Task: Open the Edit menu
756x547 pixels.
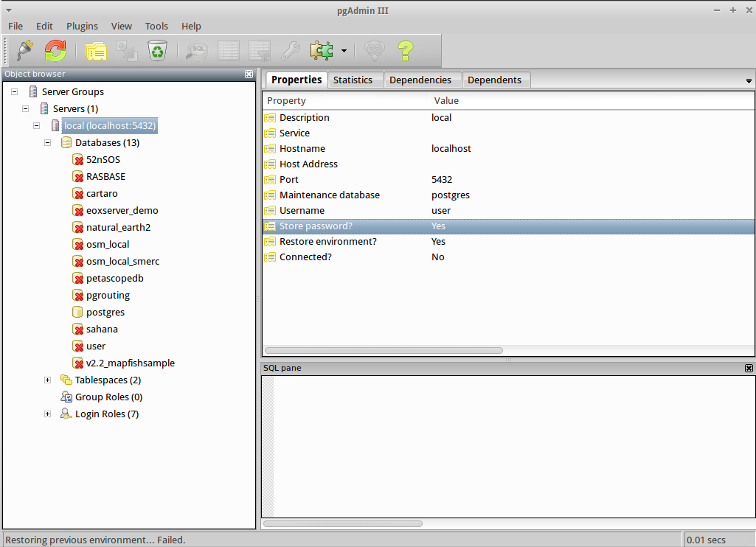Action: coord(44,26)
